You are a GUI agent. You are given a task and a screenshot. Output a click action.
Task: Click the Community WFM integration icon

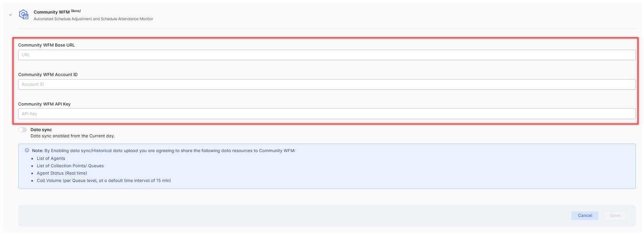click(24, 15)
